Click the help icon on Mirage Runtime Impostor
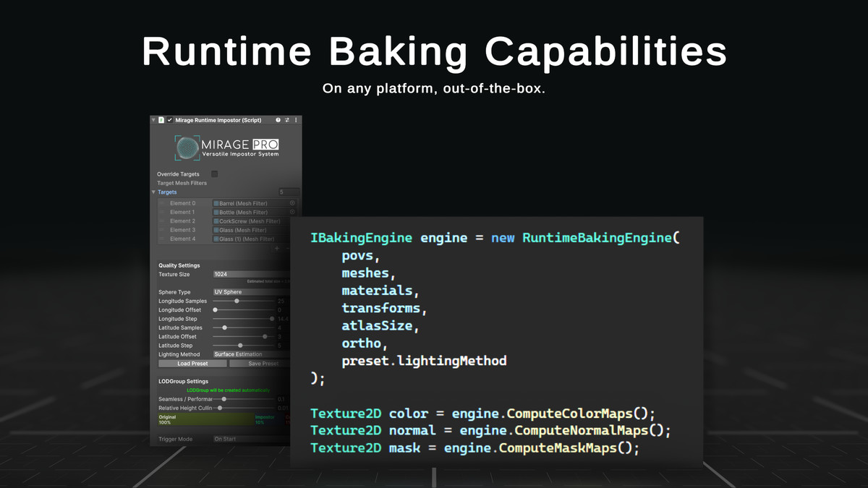 tap(278, 120)
